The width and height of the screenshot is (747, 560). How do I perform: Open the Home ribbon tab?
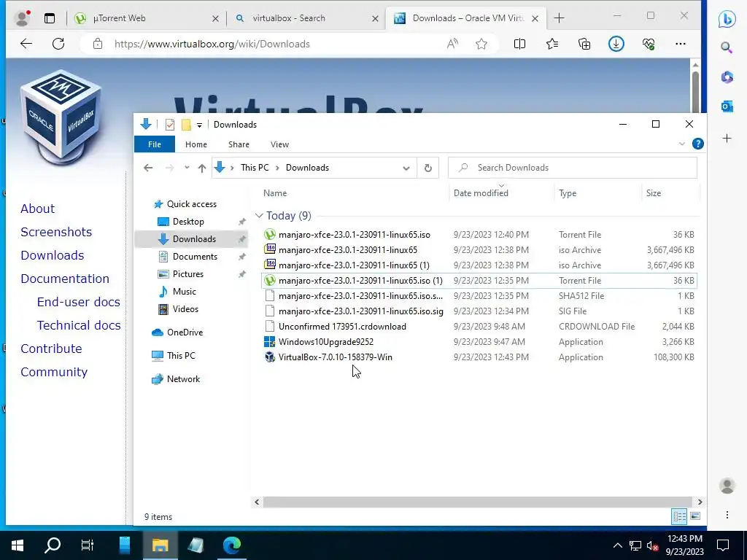[196, 144]
